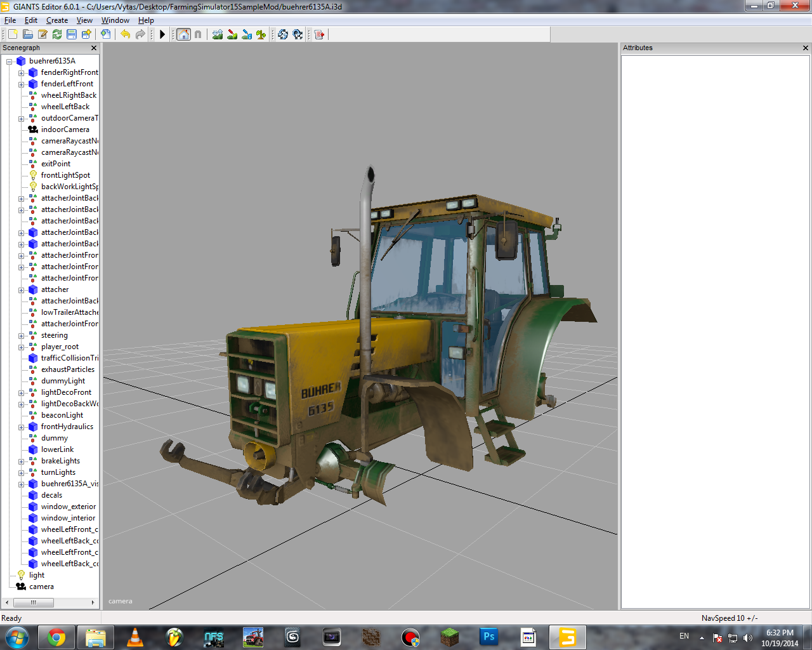Save the scene with floppy disk icon
Viewport: 812px width, 650px height.
72,34
